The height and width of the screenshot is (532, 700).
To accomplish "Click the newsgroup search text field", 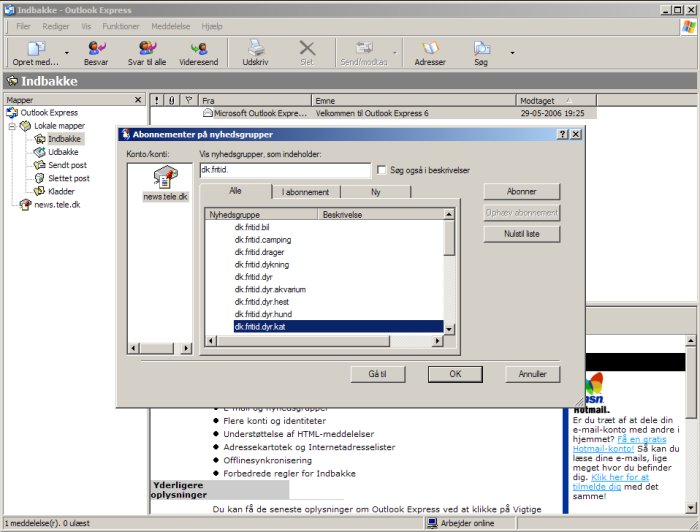I will (284, 171).
